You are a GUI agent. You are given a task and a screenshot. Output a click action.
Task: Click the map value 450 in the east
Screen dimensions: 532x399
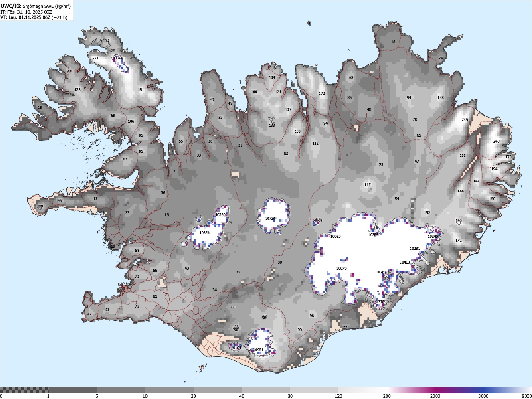click(x=458, y=221)
